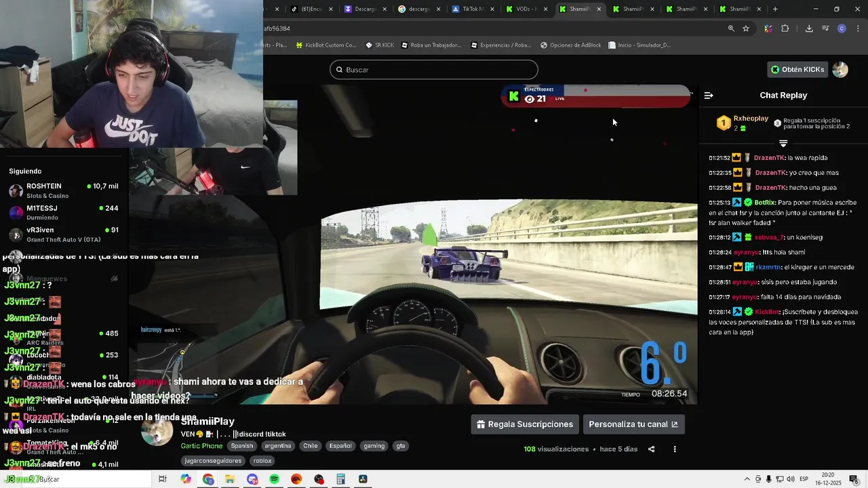Select the Chile tag
Screen dimensions: 868x488
[311, 446]
